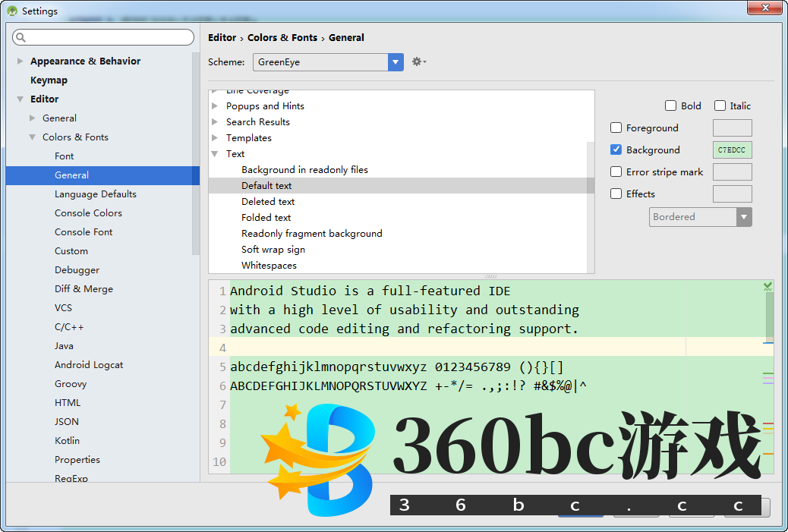Open Language Defaults color settings
The height and width of the screenshot is (532, 788).
pyautogui.click(x=96, y=194)
